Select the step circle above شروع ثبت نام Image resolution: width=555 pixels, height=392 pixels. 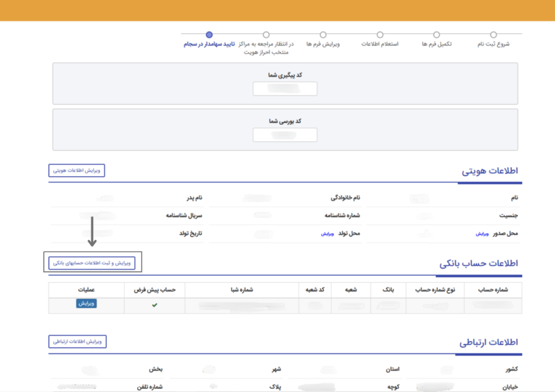click(x=493, y=35)
